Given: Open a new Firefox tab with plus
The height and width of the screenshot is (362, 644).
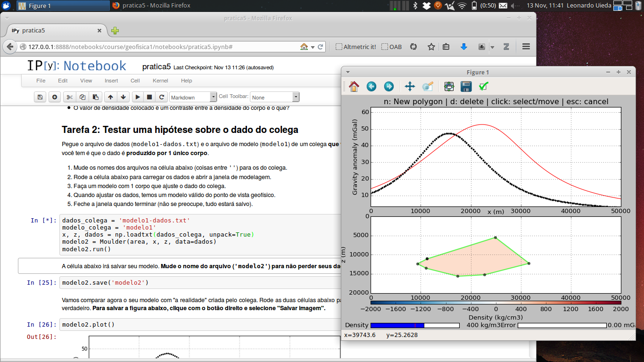Looking at the screenshot, I should pos(115,31).
